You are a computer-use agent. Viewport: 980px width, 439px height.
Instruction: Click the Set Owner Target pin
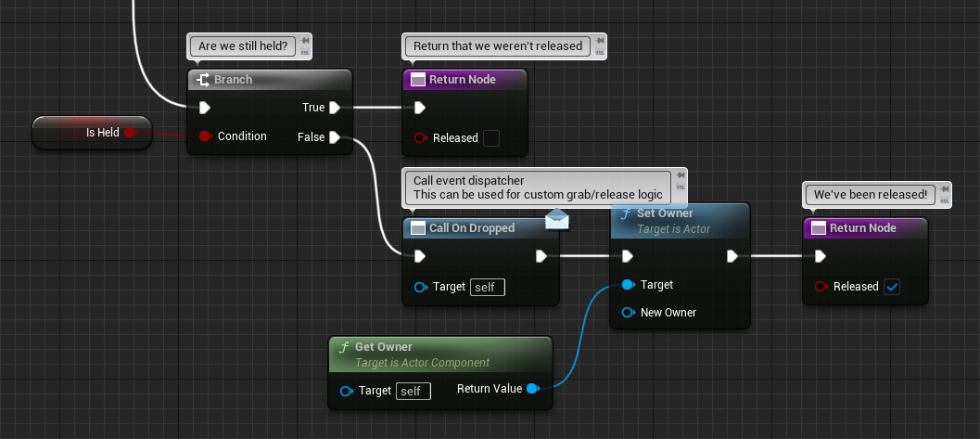click(628, 285)
